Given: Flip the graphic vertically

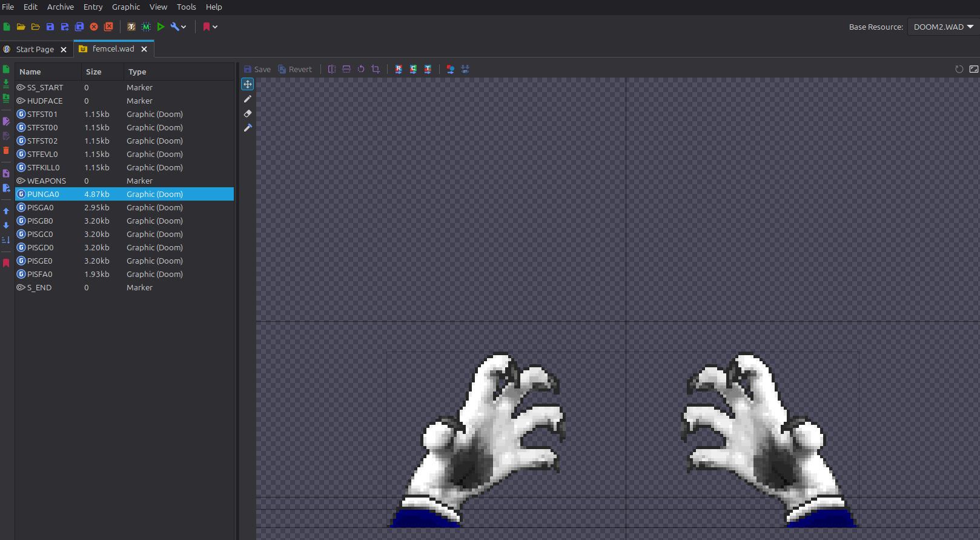Looking at the screenshot, I should click(x=346, y=69).
